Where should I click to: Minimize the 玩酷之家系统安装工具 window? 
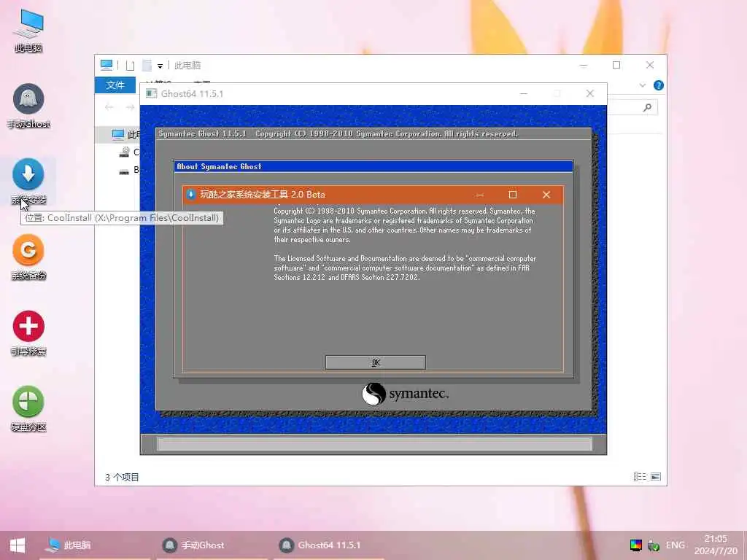tap(480, 194)
